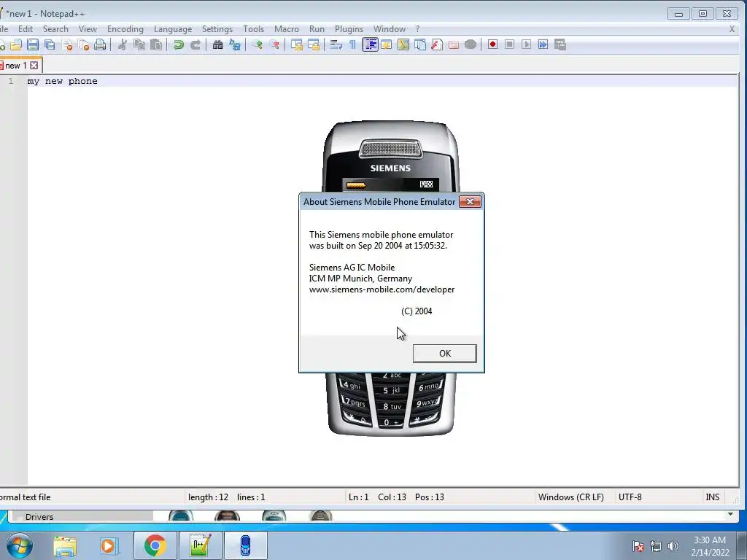Copy the selection via the toolbar Copy icon
The height and width of the screenshot is (560, 747).
tap(139, 44)
